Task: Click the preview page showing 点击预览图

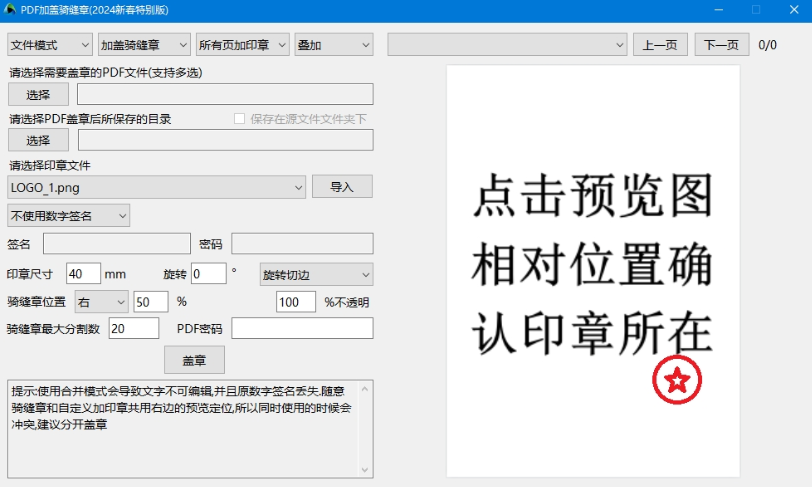Action: [593, 271]
